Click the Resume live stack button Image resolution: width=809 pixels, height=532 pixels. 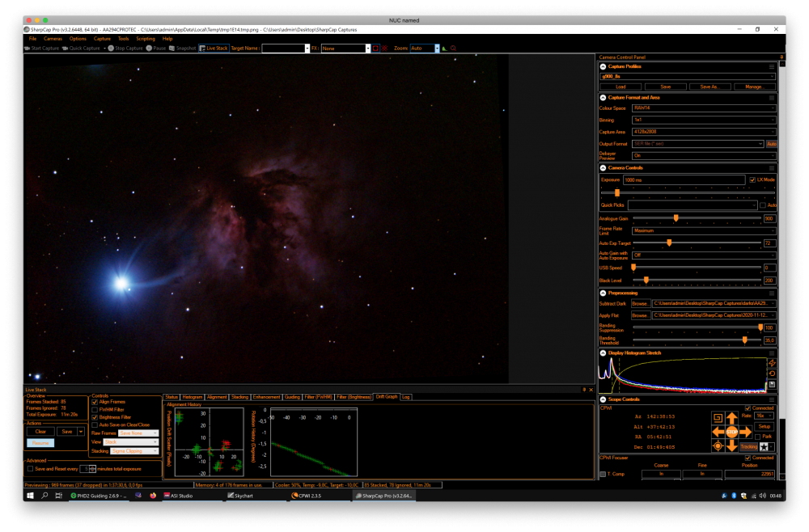coord(40,443)
